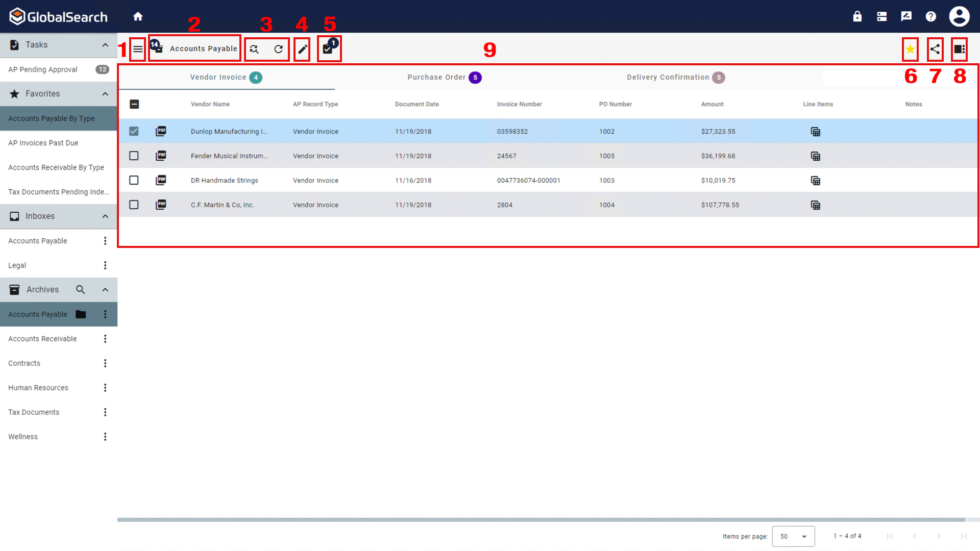Viewport: 980px width, 551px height.
Task: Open the Human Resources archive
Action: pos(38,387)
